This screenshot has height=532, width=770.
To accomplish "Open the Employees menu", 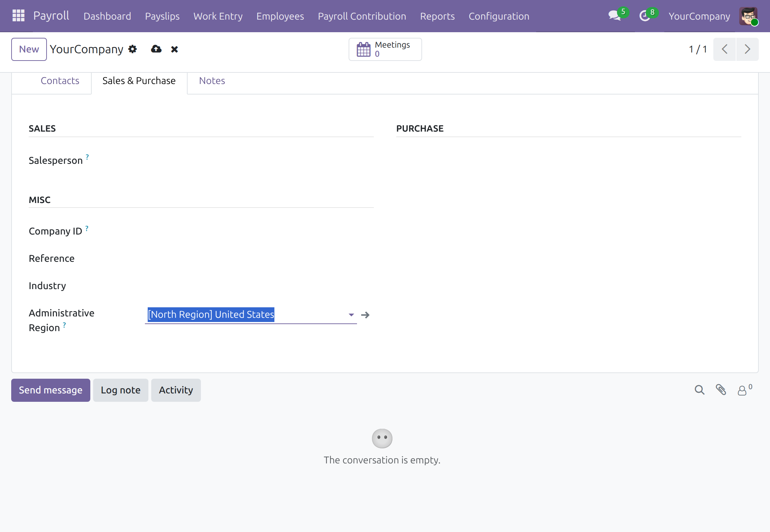I will tap(280, 16).
